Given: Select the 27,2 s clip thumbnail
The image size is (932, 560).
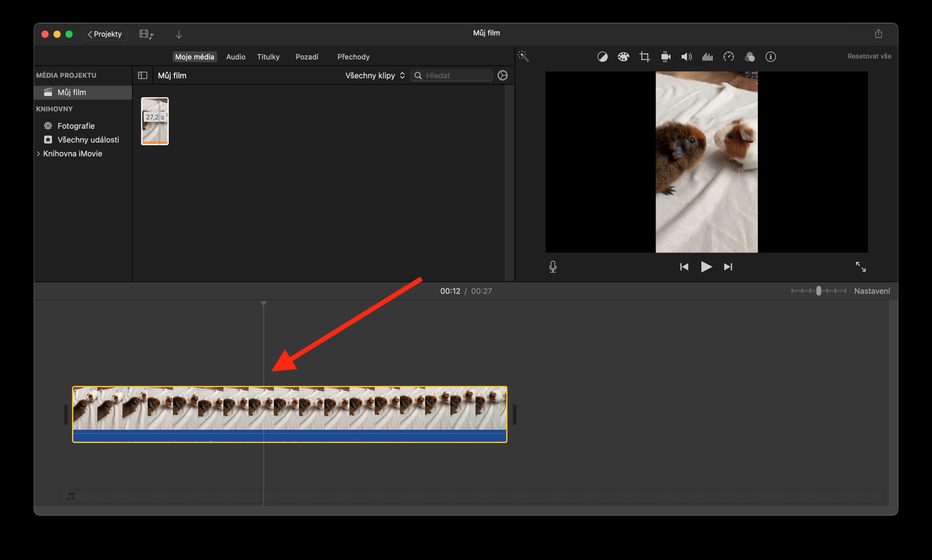Looking at the screenshot, I should 155,121.
